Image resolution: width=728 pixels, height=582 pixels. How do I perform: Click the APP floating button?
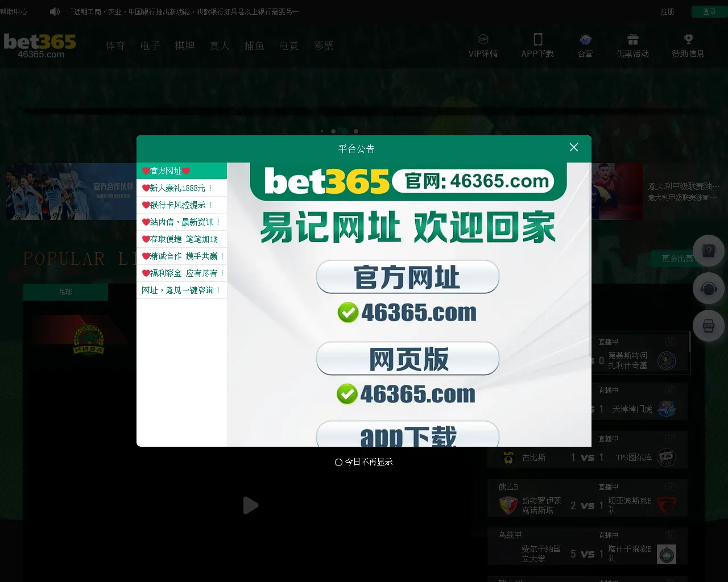coord(708,326)
